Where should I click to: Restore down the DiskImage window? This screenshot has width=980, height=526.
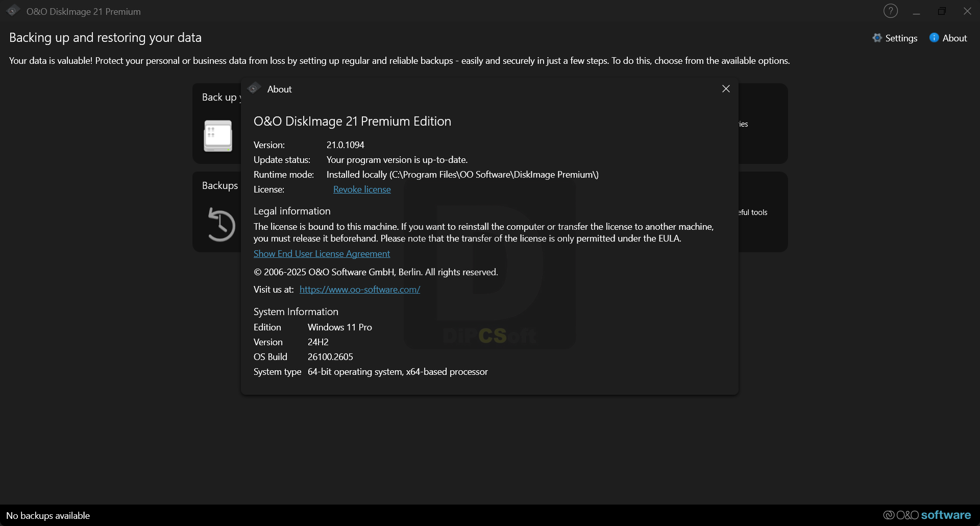click(x=942, y=11)
